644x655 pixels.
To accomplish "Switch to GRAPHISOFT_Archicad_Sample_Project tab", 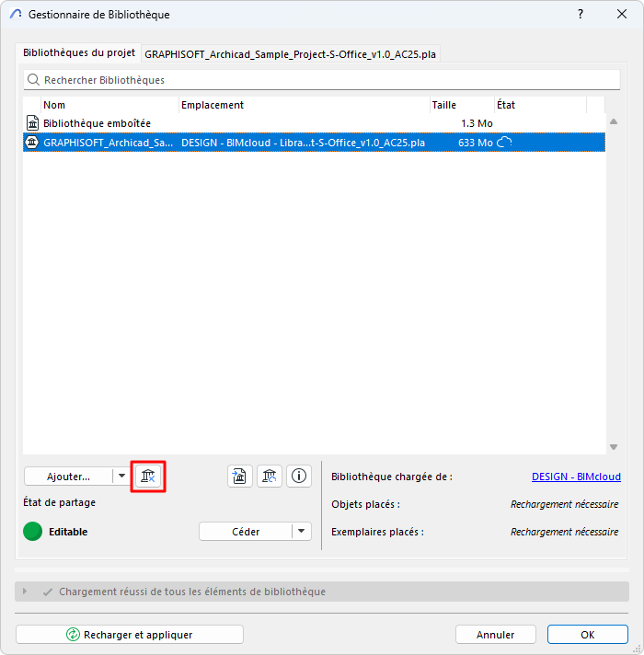I will [290, 54].
